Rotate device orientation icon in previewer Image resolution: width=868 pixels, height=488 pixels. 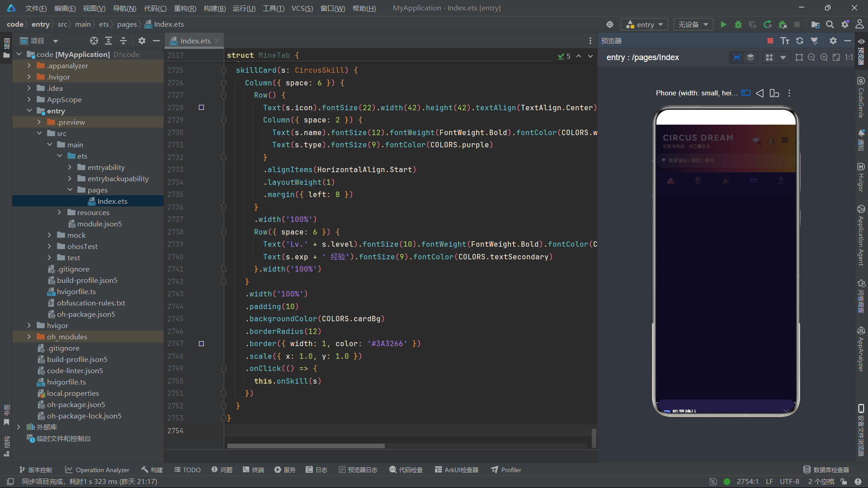click(x=774, y=93)
